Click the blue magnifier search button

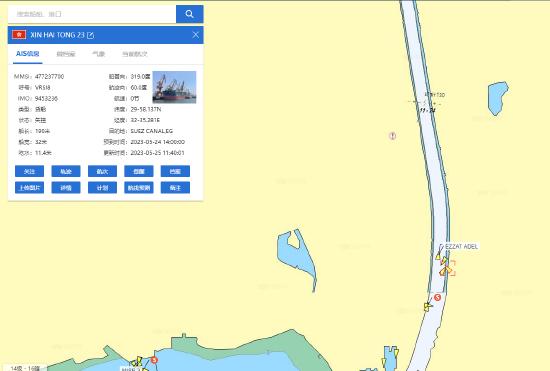pos(189,14)
